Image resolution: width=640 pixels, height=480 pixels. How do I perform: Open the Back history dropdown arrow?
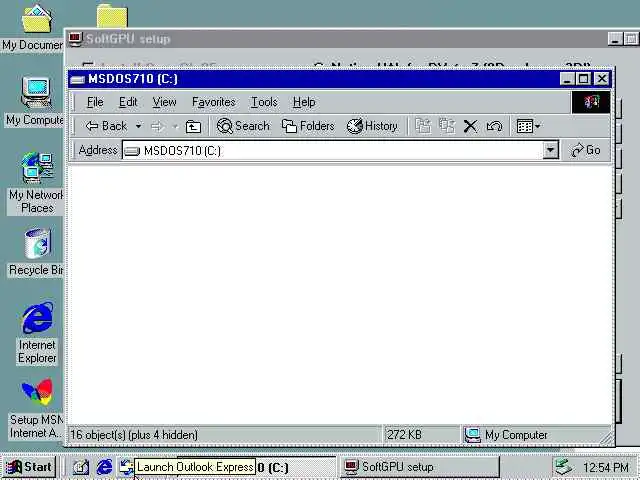139,126
